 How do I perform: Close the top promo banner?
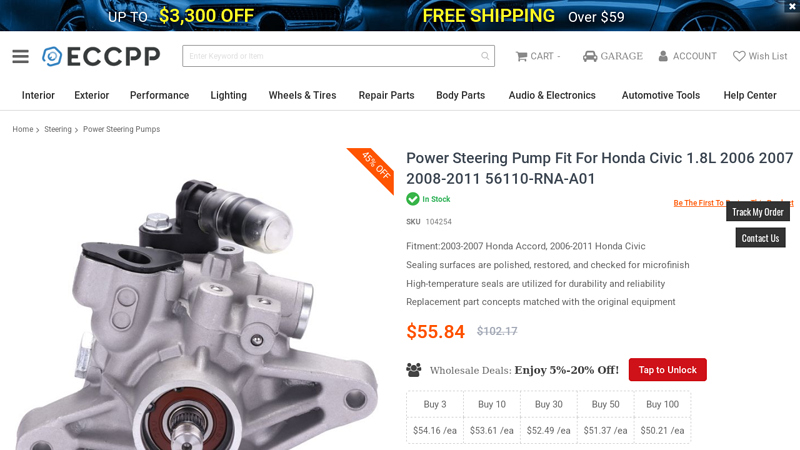pos(792,6)
